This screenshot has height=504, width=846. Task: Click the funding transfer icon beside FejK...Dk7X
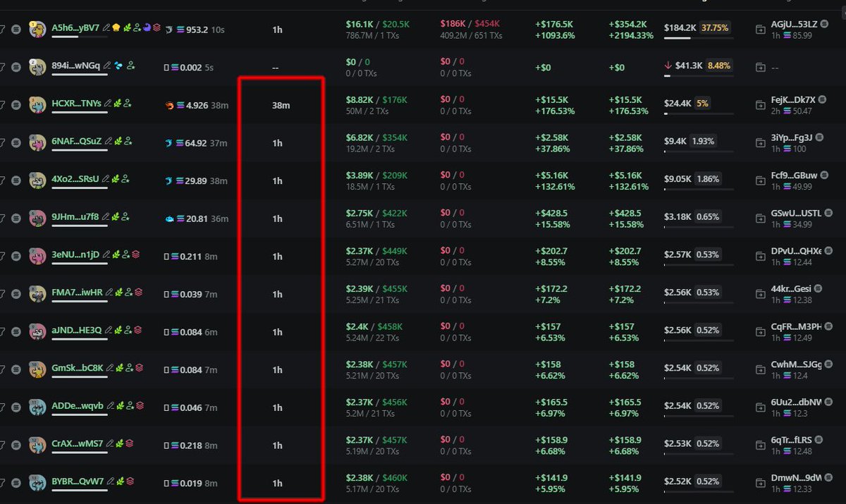[x=760, y=106]
